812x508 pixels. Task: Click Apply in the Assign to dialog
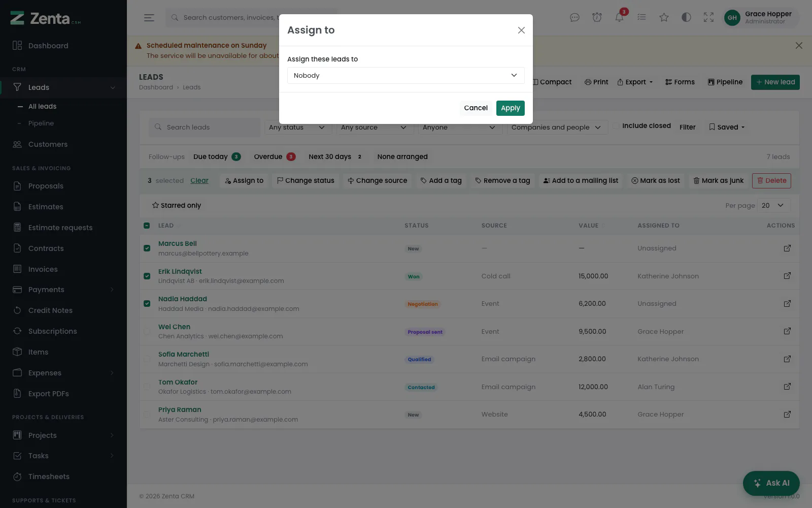pos(510,108)
